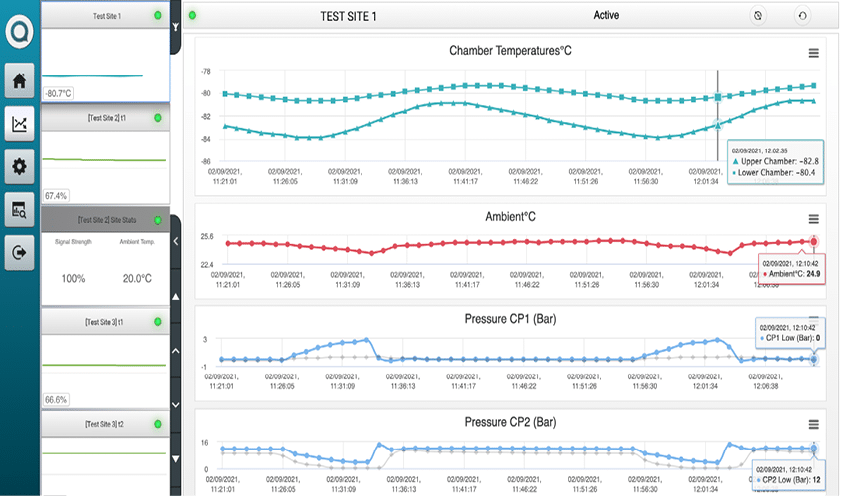
Task: Click the funnel filter icon above site list
Action: [176, 26]
